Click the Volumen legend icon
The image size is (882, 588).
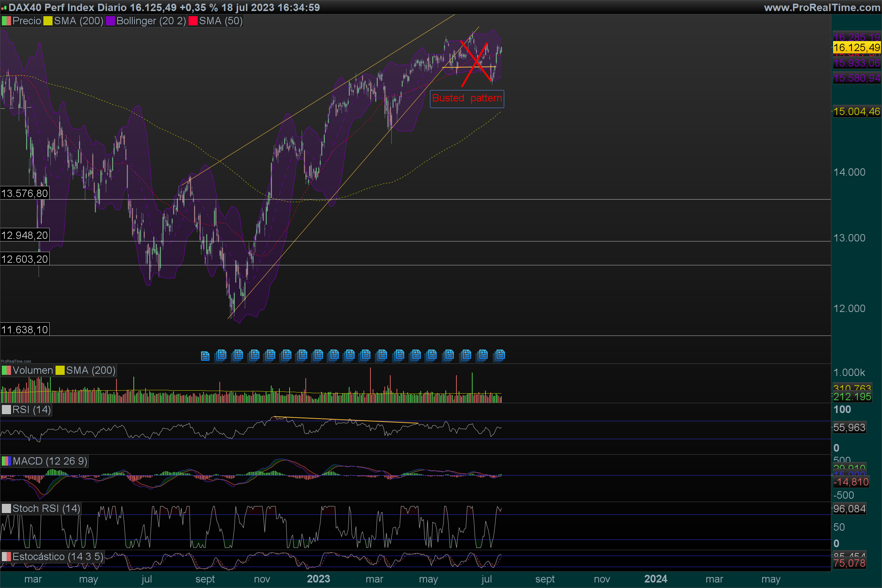coord(6,370)
